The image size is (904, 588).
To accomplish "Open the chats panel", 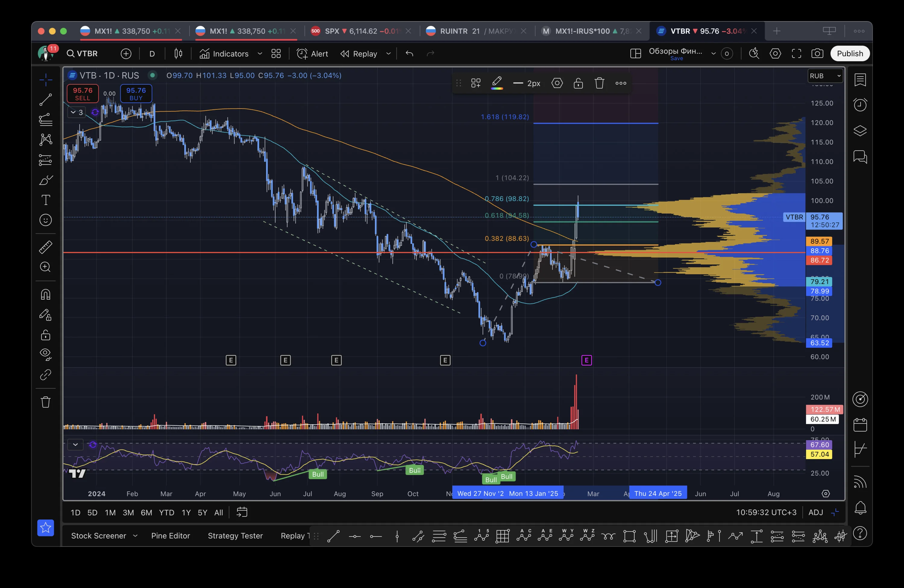I will point(860,156).
